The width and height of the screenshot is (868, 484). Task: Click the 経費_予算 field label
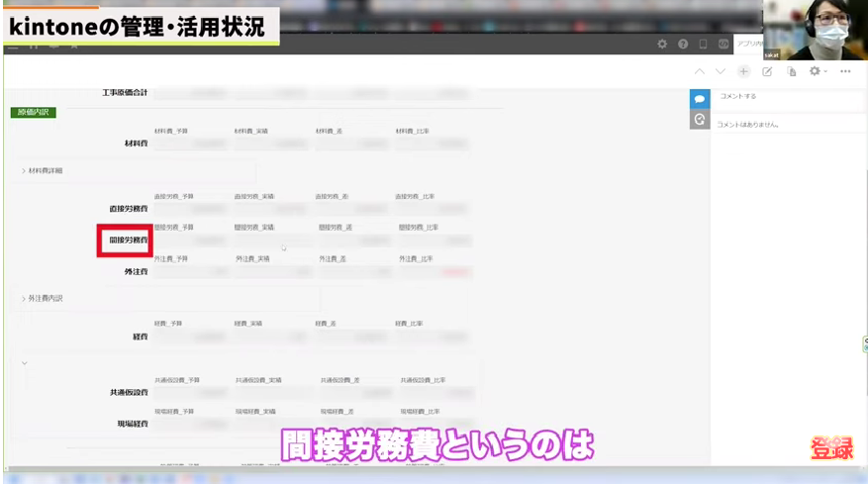[x=168, y=324]
